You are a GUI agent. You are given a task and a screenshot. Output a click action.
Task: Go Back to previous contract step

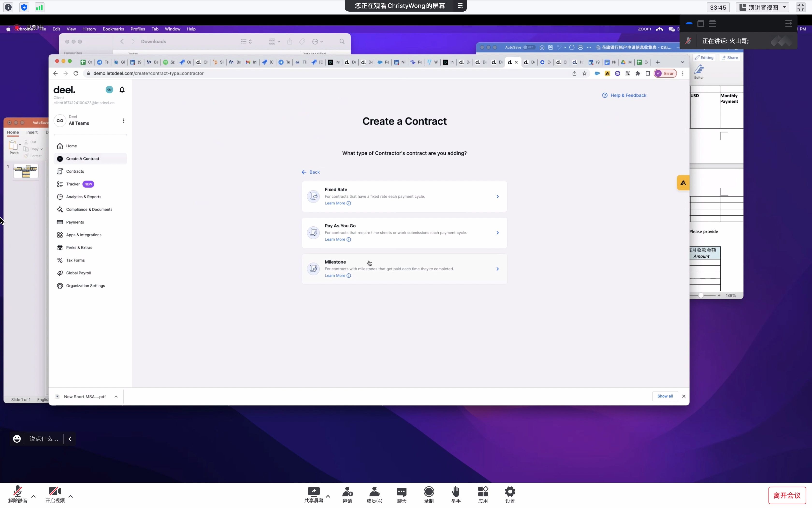point(311,172)
